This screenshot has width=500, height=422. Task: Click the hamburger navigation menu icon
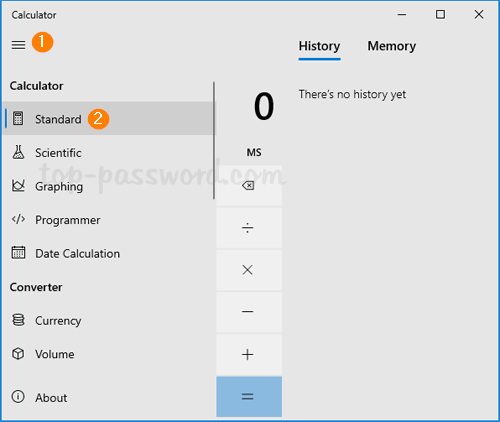18,45
